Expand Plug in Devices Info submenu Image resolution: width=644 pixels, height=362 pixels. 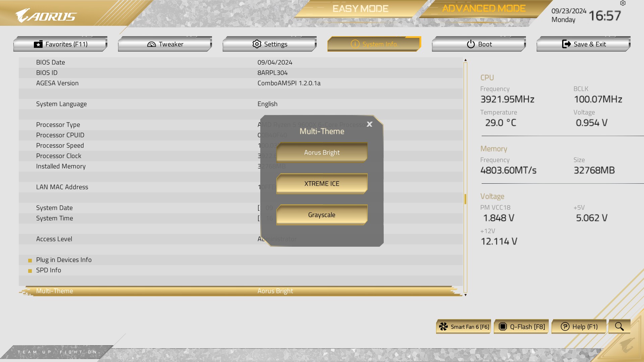click(x=64, y=260)
